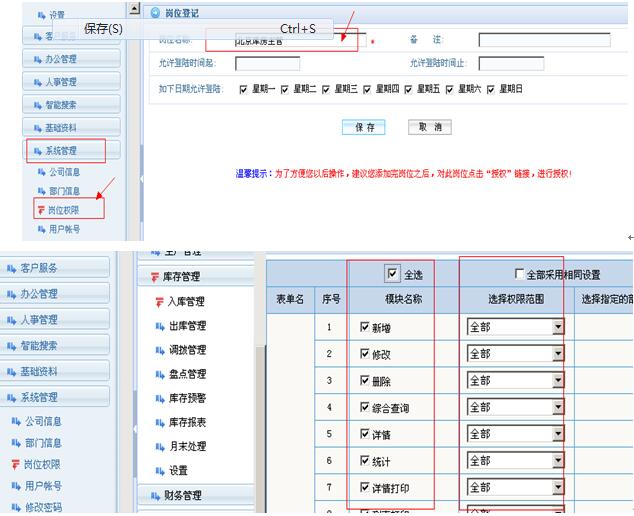
Task: Click the icon next to 盘点管理
Action: pyautogui.click(x=159, y=374)
